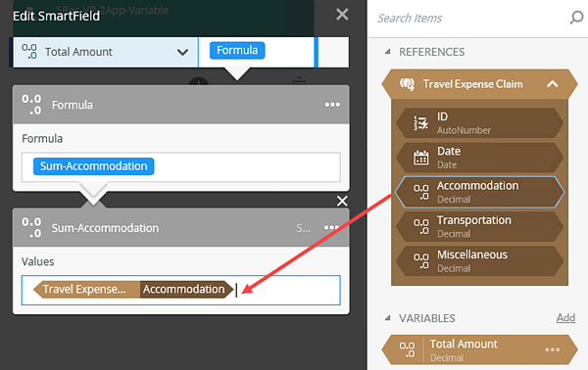Collapse the VARIABLES section triangle
Screen dimensions: 588x370
388,318
